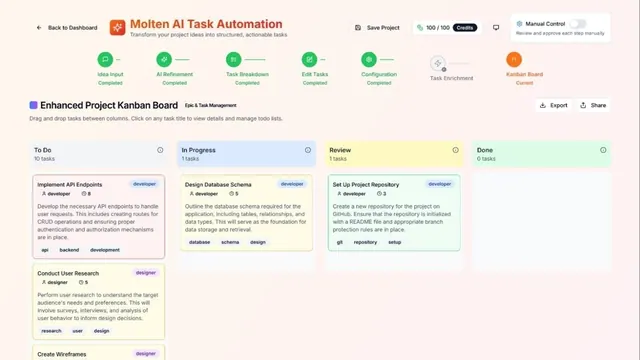
Task: Click the Molten AI sparkle logo icon
Action: point(118,28)
